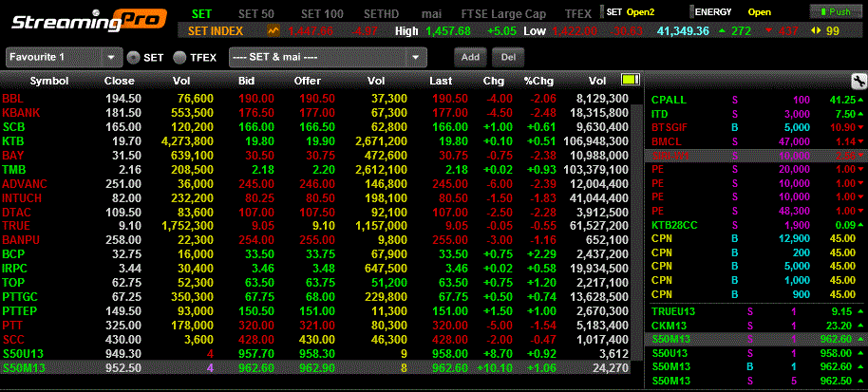The image size is (868, 392).
Task: Click the market value 41,349.36
Action: [683, 31]
